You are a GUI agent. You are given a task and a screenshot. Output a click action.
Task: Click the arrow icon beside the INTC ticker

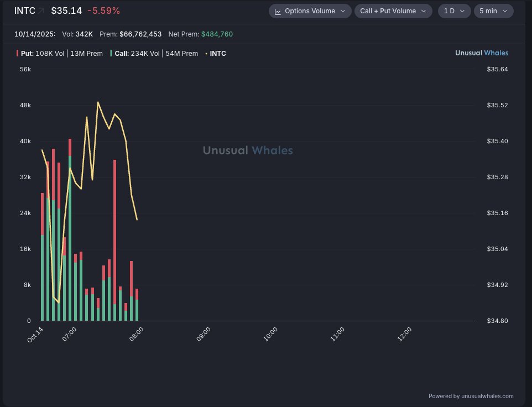click(41, 11)
